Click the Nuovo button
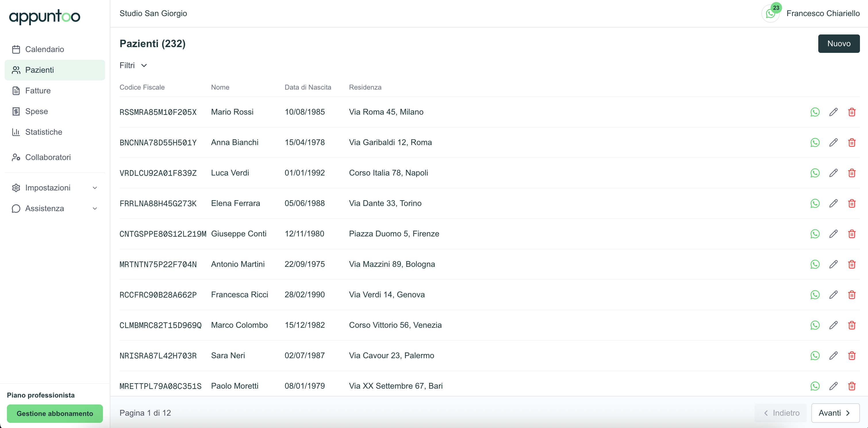868x428 pixels. 838,43
